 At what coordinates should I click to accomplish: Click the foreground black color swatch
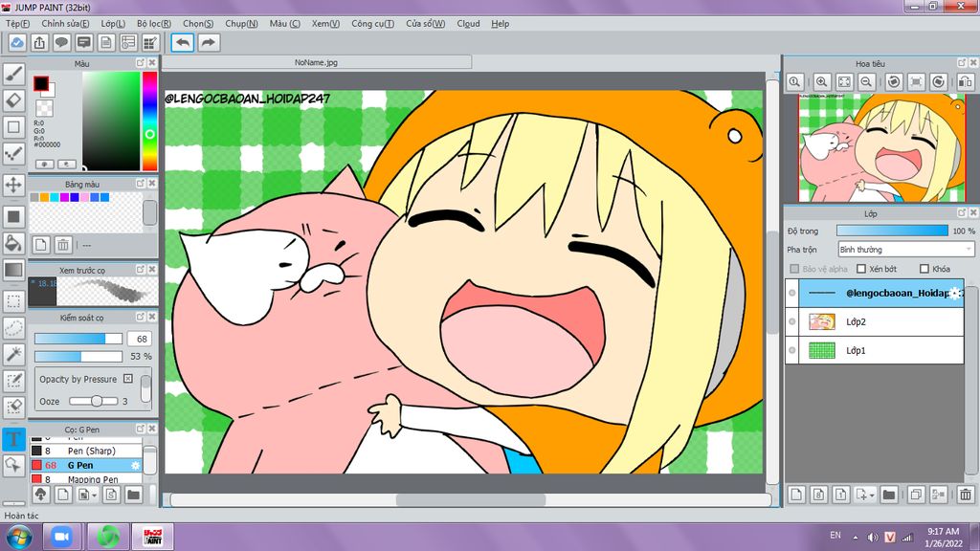(x=41, y=83)
